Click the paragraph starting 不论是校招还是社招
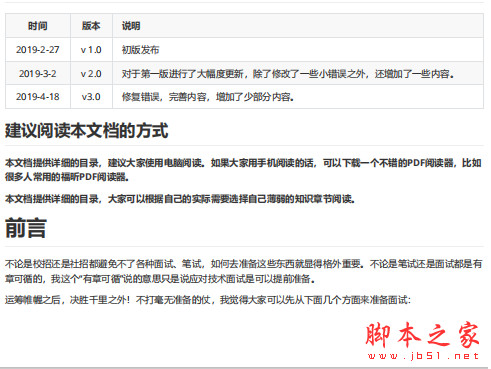Viewport: 491px width, 369px height. point(244,271)
